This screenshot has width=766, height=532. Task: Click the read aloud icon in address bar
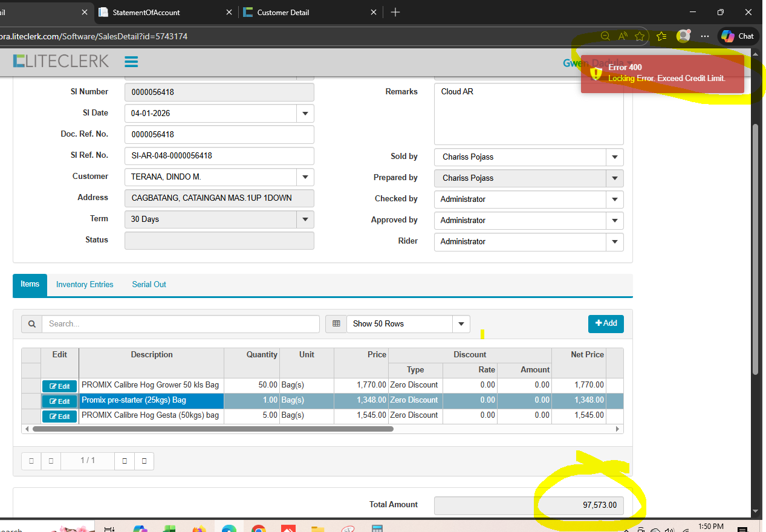click(623, 36)
